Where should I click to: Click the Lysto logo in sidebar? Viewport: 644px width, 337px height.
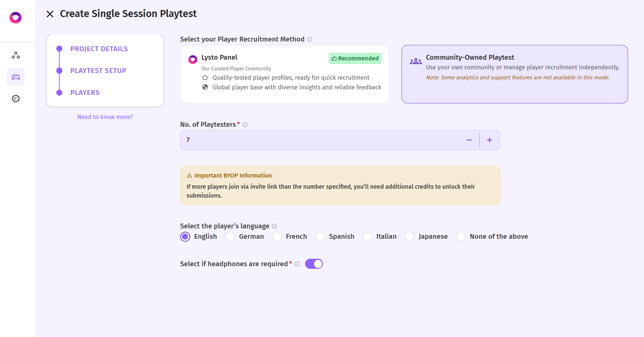16,17
